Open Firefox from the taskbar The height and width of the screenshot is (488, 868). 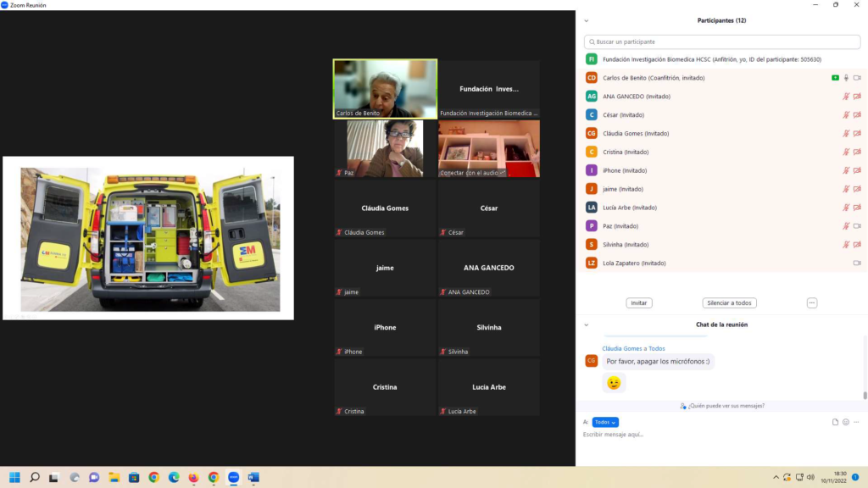click(193, 477)
